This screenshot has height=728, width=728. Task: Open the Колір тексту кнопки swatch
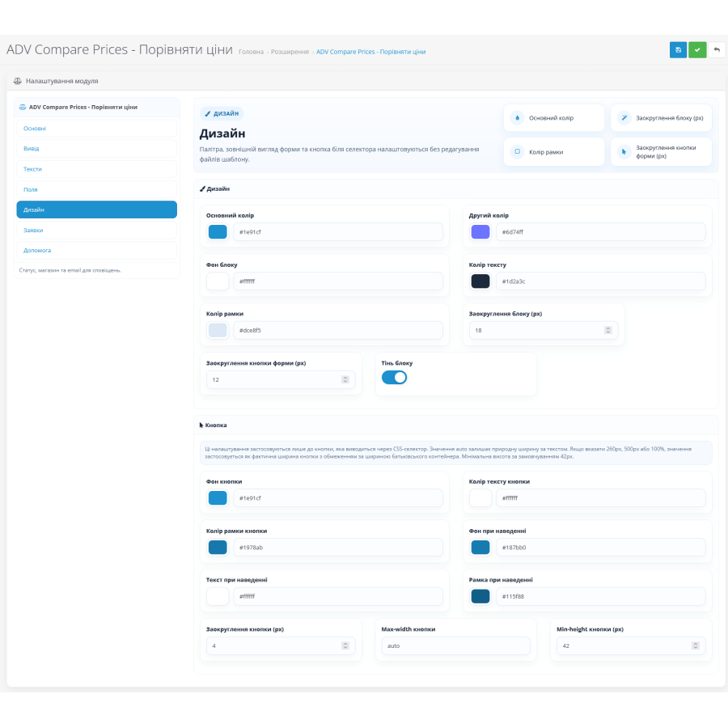480,497
